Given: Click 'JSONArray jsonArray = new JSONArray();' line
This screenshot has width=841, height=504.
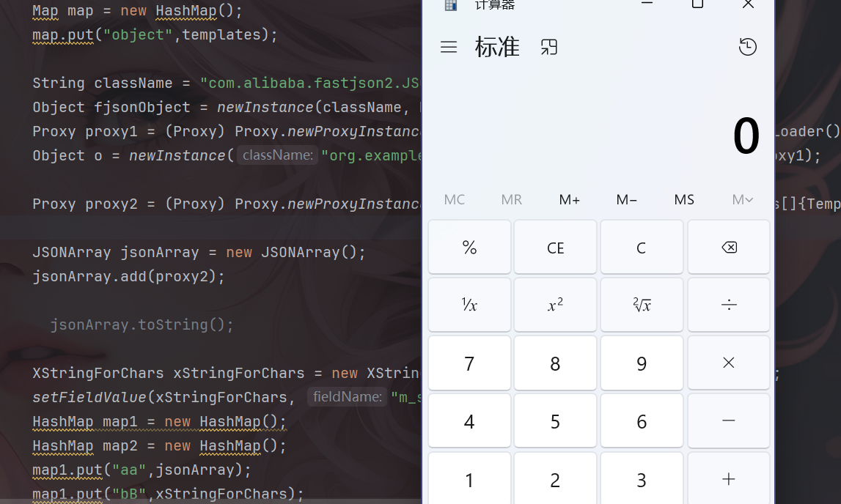Looking at the screenshot, I should click(199, 252).
